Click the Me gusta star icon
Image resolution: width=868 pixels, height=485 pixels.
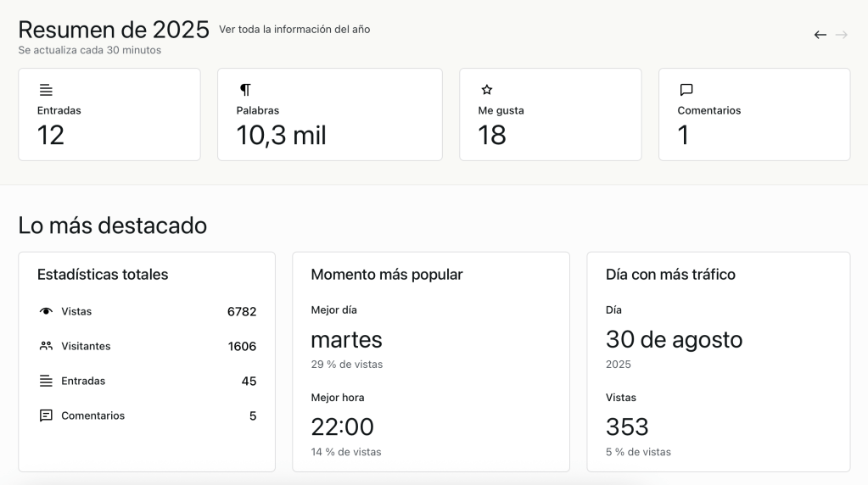(487, 90)
